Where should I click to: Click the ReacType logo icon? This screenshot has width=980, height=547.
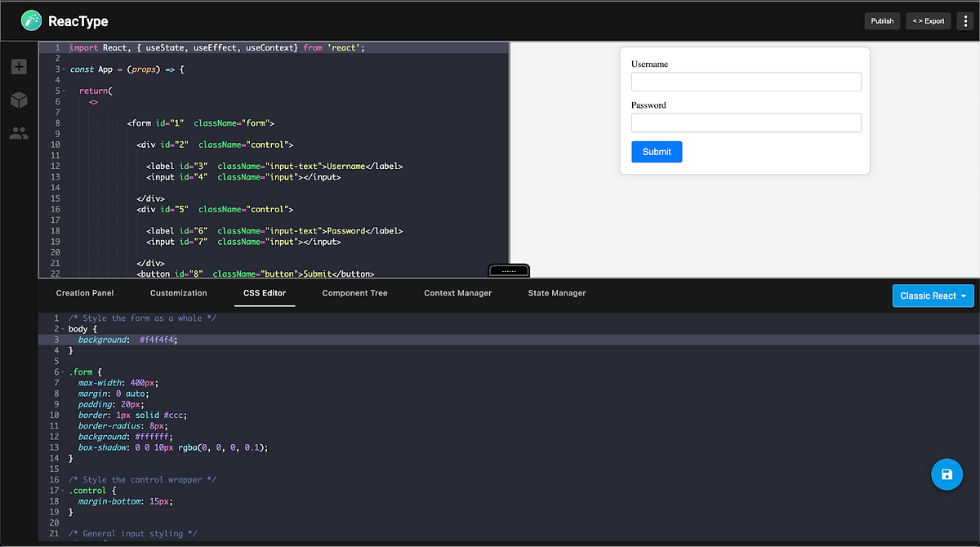pos(31,20)
